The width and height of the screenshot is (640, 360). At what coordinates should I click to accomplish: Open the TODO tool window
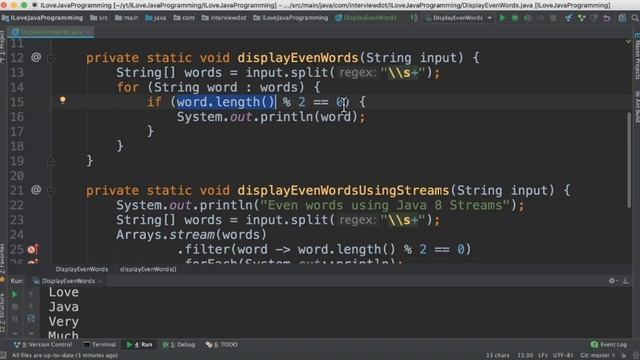coord(221,345)
